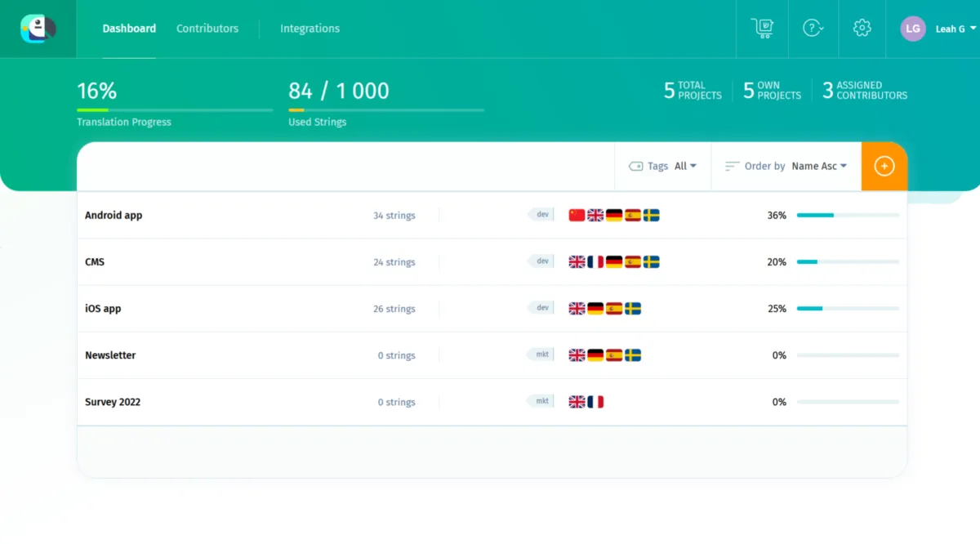980x544 pixels.
Task: Click the 16% translation progress value
Action: point(97,91)
